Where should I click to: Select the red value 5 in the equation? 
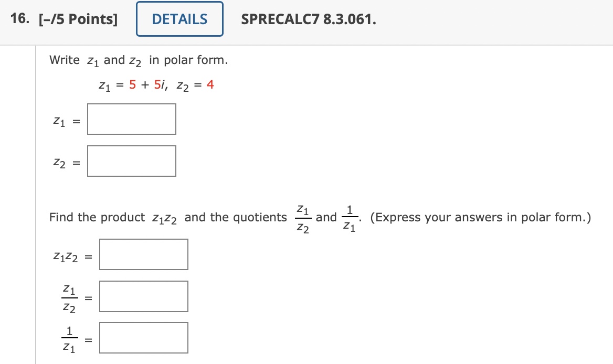[x=133, y=84]
